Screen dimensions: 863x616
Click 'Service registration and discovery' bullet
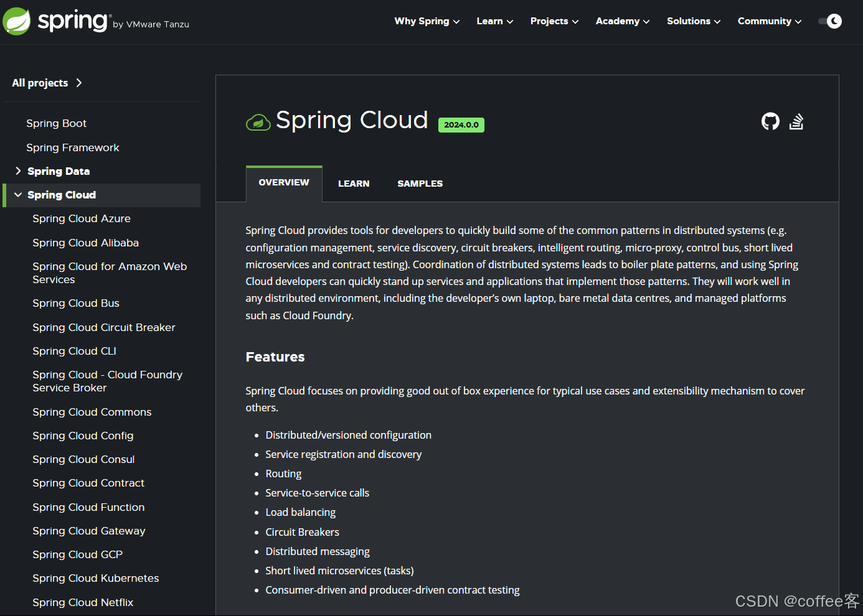343,454
